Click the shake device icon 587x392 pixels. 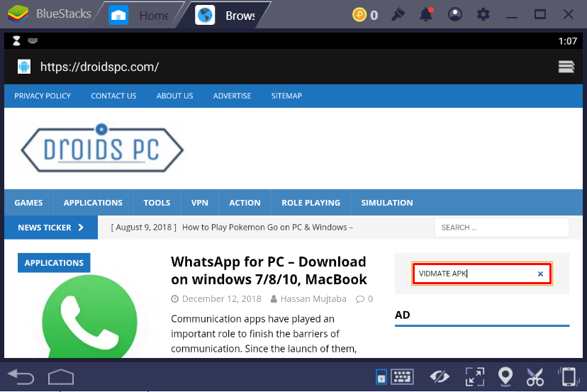567,376
